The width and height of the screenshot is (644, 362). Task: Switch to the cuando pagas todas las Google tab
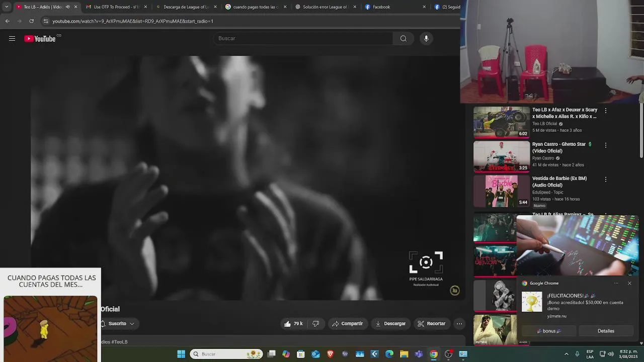255,7
